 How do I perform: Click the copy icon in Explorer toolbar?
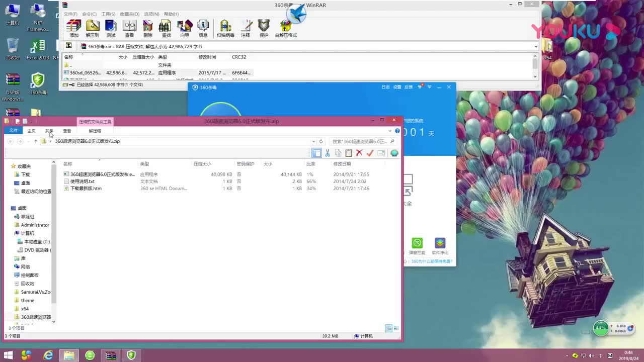tap(338, 153)
